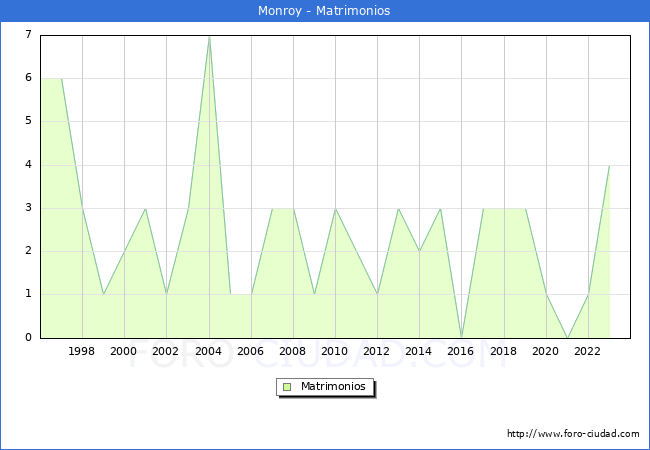Click the y-axis label 2
Screen dimensions: 650x450
point(28,251)
